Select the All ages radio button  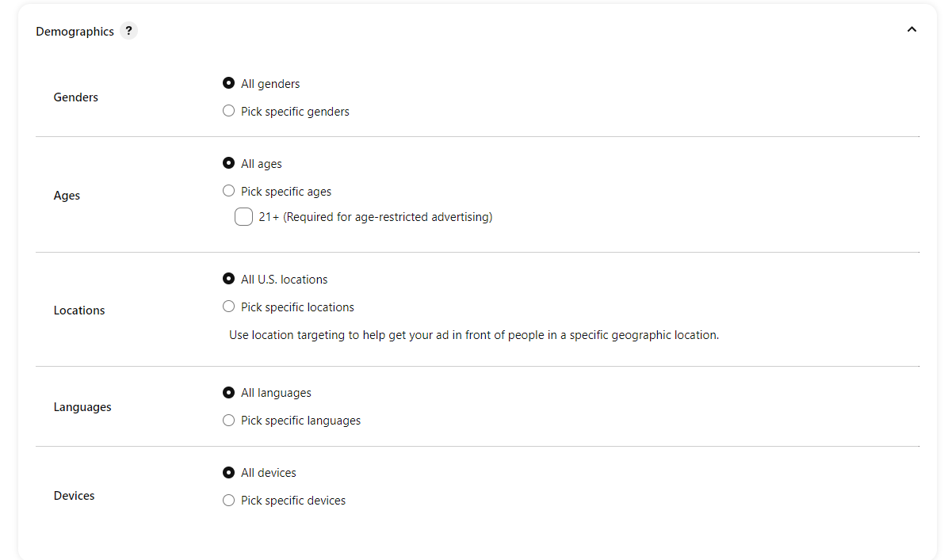(229, 163)
